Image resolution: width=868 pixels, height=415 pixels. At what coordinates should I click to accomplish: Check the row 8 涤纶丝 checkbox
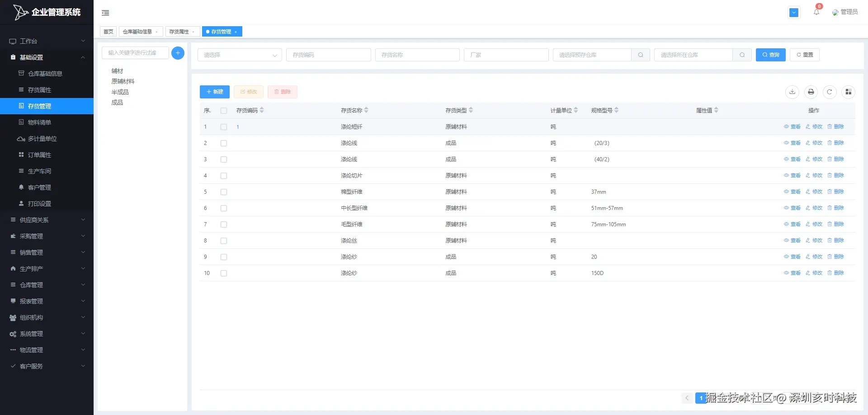(224, 241)
